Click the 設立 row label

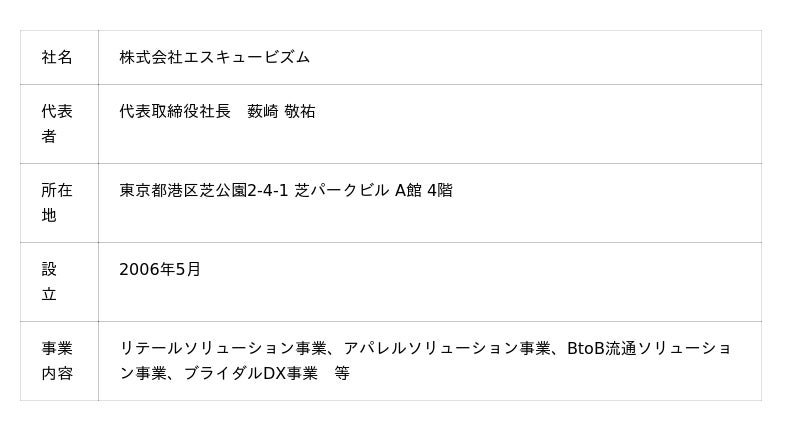(x=49, y=281)
